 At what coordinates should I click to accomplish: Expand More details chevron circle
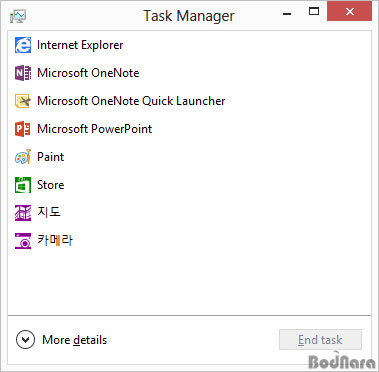point(25,340)
